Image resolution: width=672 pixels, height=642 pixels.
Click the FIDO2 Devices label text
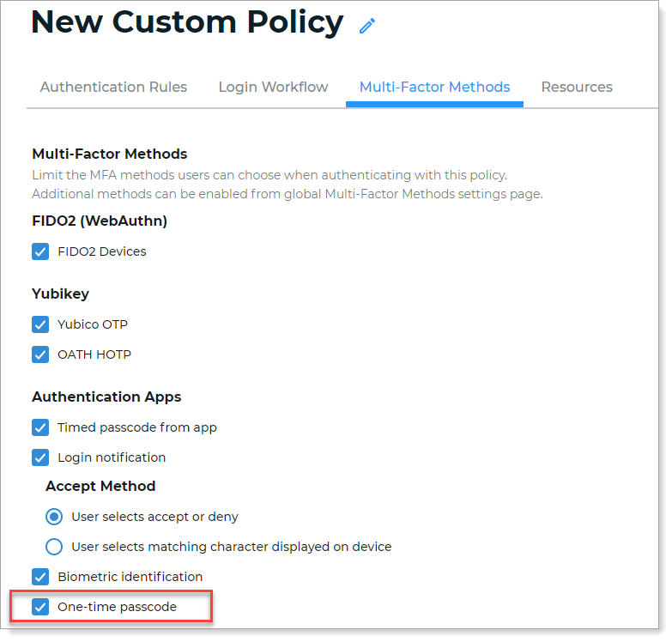(x=101, y=251)
